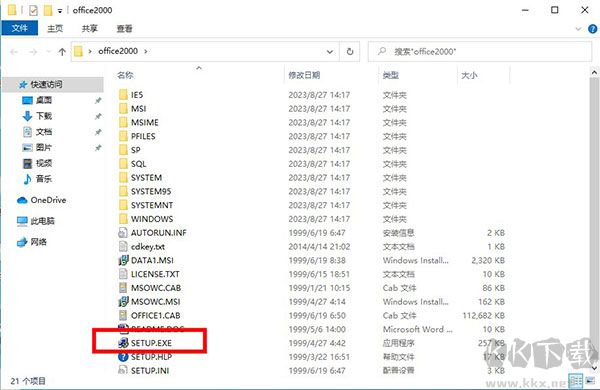Click file list scrollbar up arrow

[x=594, y=72]
